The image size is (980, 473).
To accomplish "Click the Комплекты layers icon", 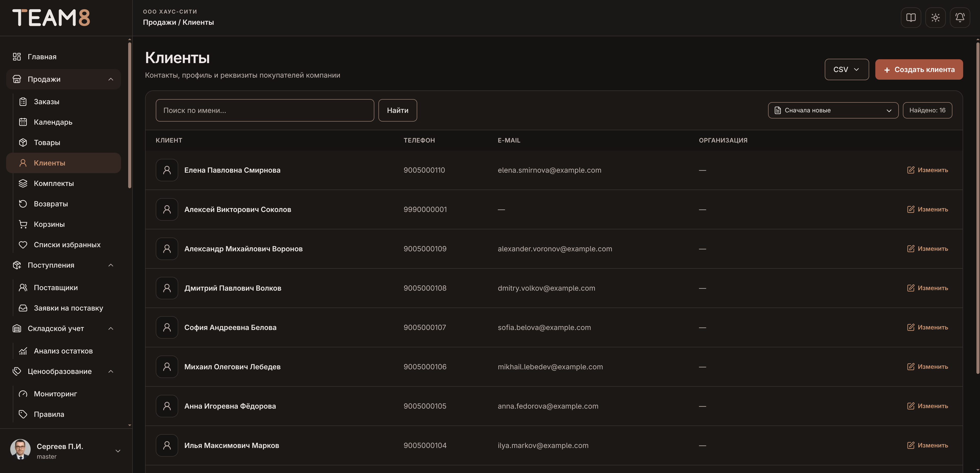I will click(x=23, y=183).
